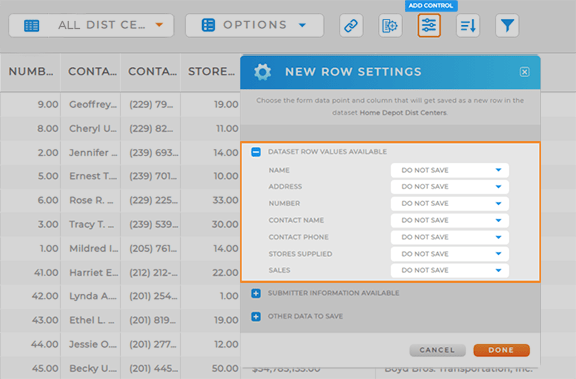Image resolution: width=576 pixels, height=379 pixels.
Task: Select the Harriet E... contact cell
Action: click(91, 273)
